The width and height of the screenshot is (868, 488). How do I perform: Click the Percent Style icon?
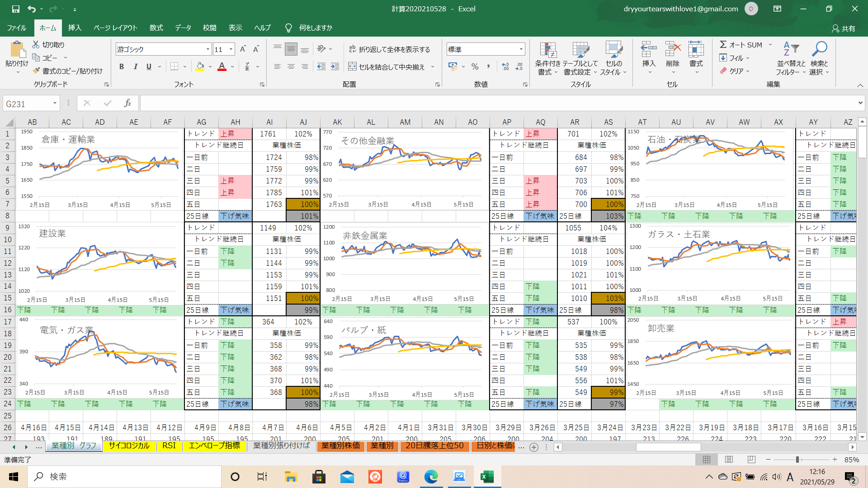click(x=475, y=66)
